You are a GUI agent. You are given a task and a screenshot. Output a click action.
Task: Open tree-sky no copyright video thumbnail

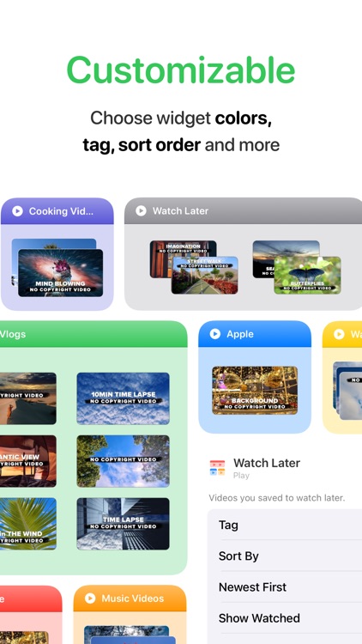[x=124, y=461]
